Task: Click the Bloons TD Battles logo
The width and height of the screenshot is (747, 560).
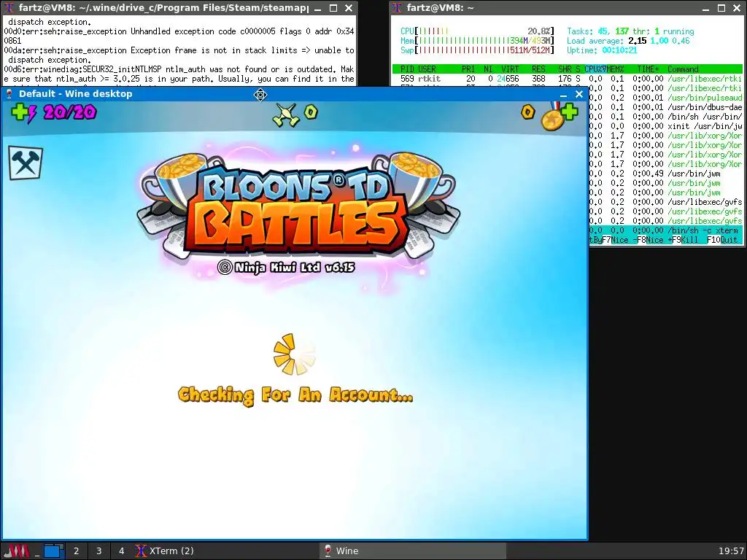Action: pos(298,206)
